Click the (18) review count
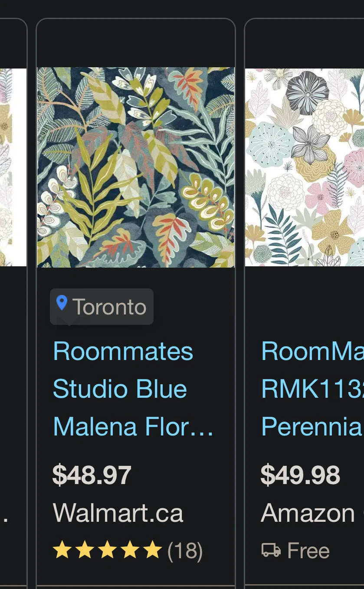The image size is (364, 589). (185, 550)
